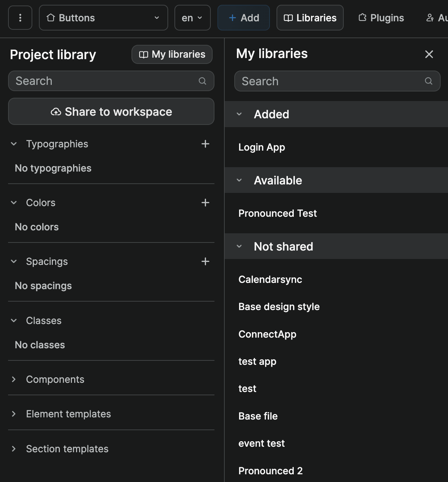Image resolution: width=448 pixels, height=482 pixels.
Task: Click Share to workspace button
Action: [x=111, y=112]
